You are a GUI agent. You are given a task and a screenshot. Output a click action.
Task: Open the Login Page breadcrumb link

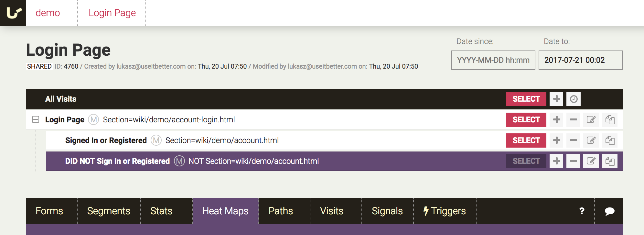[112, 13]
